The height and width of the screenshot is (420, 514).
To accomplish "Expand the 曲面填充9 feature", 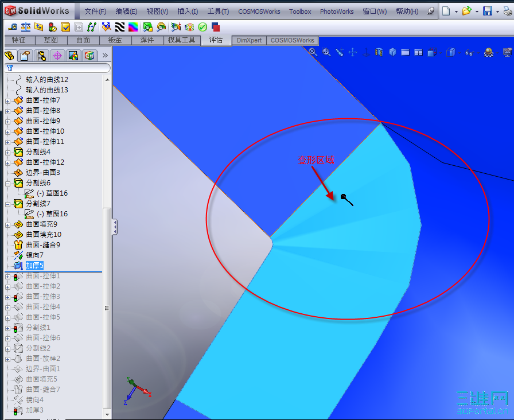I will (8, 225).
